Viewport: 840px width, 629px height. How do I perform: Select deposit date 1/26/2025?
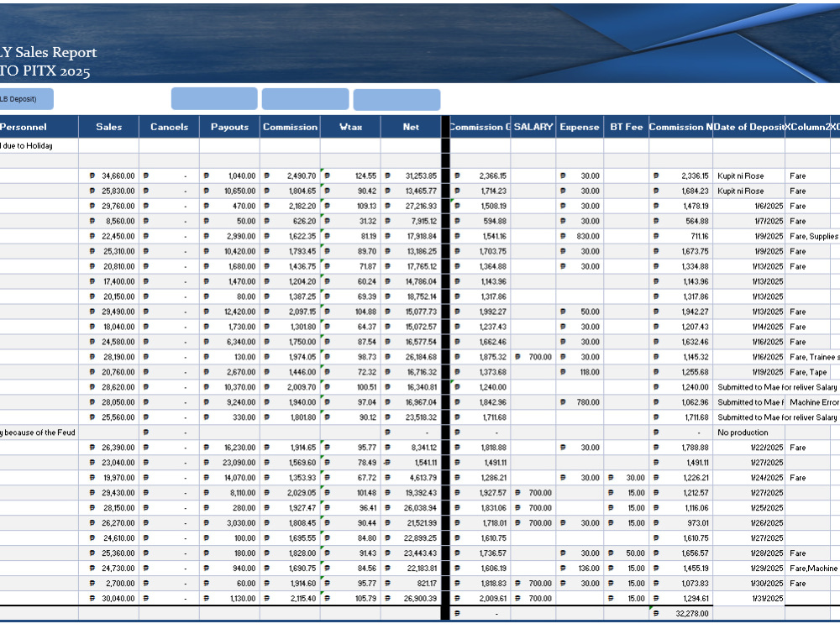click(x=749, y=523)
